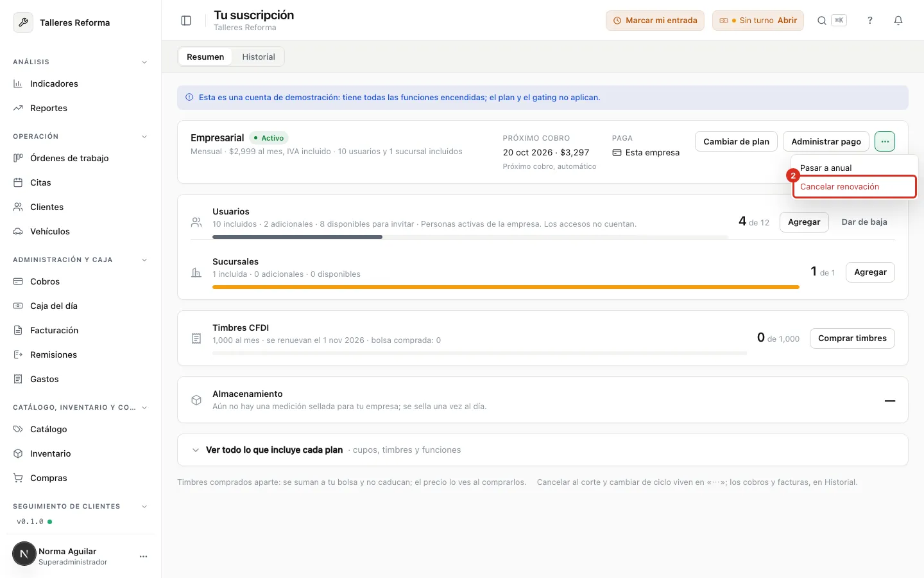
Task: Open help question mark icon
Action: pos(870,21)
